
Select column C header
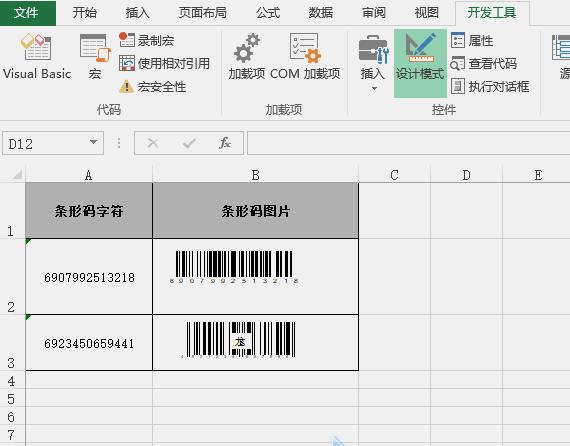point(394,175)
